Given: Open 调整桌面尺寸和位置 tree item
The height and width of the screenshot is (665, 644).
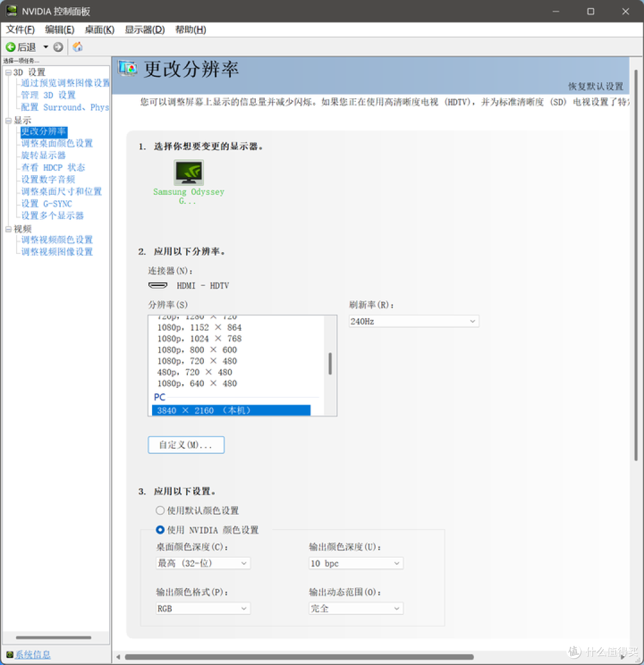Looking at the screenshot, I should 61,191.
